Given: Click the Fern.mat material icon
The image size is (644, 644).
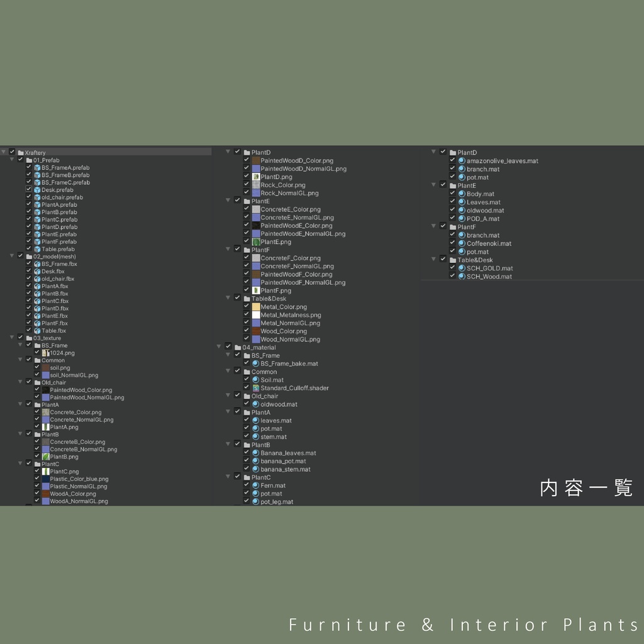Looking at the screenshot, I should (x=255, y=486).
